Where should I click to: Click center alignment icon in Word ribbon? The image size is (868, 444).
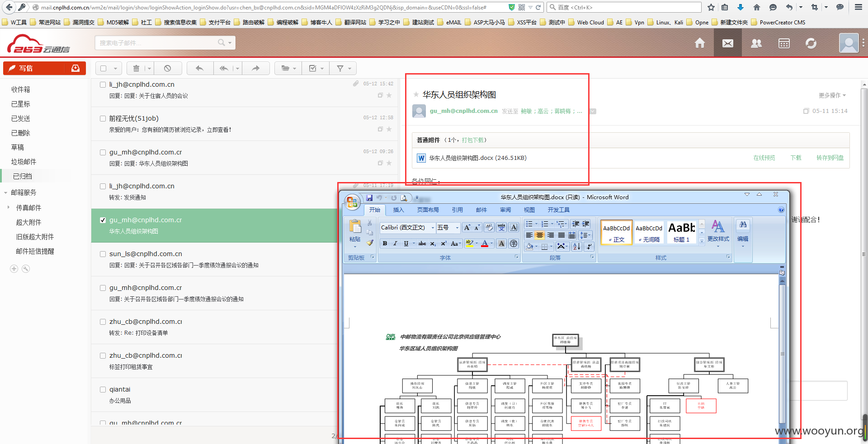[x=539, y=235]
